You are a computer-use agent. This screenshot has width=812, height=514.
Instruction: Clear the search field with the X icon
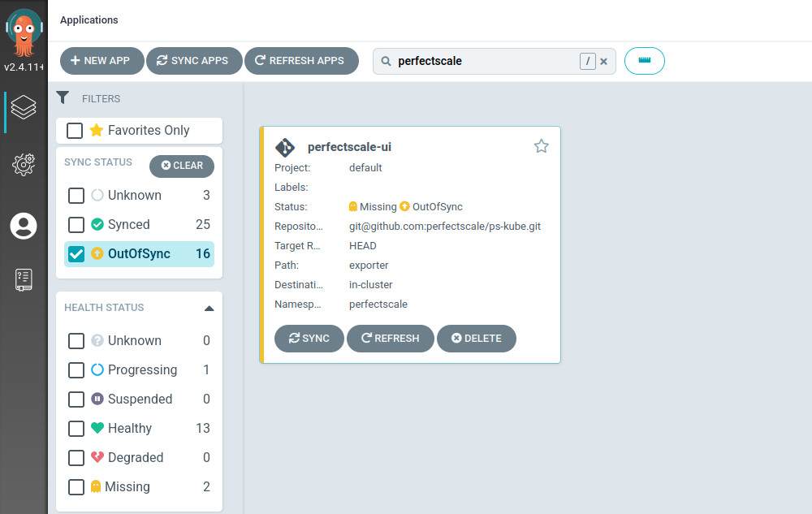click(x=603, y=60)
